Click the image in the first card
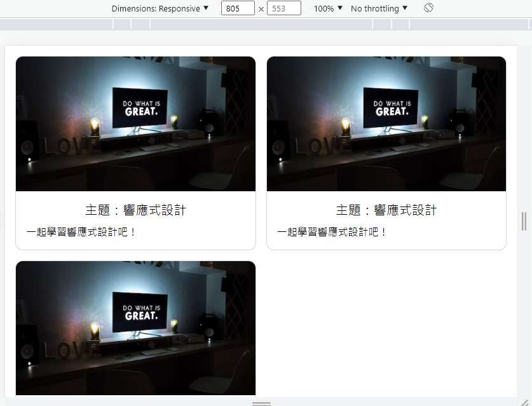532x406 pixels. point(136,124)
